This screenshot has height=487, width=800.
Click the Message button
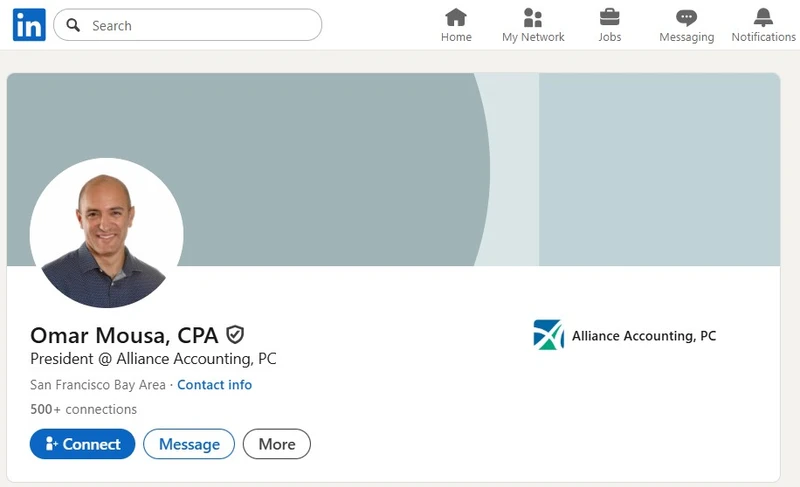point(189,444)
